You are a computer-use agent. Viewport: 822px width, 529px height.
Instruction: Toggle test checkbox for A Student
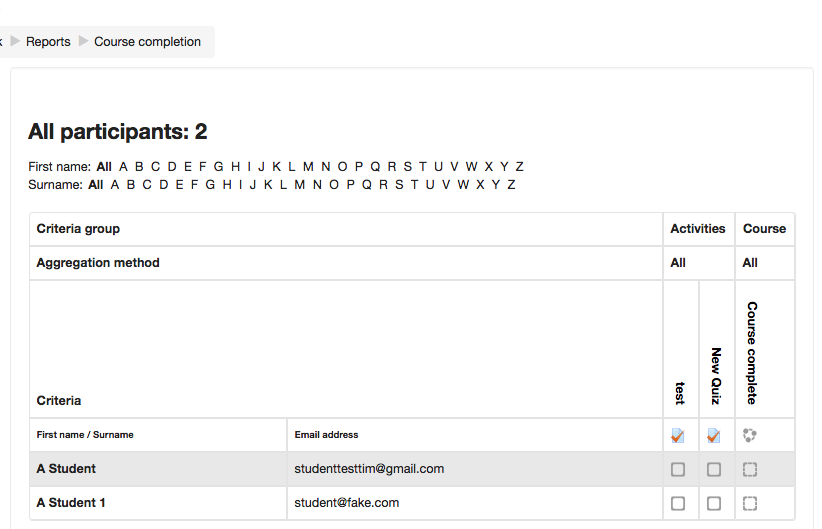coord(678,469)
